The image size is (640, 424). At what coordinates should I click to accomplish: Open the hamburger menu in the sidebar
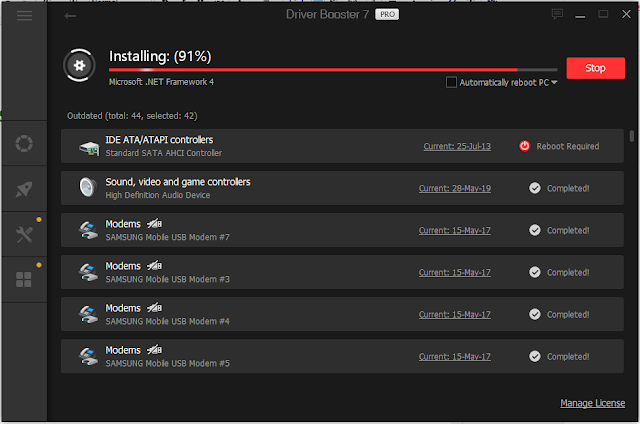click(24, 16)
